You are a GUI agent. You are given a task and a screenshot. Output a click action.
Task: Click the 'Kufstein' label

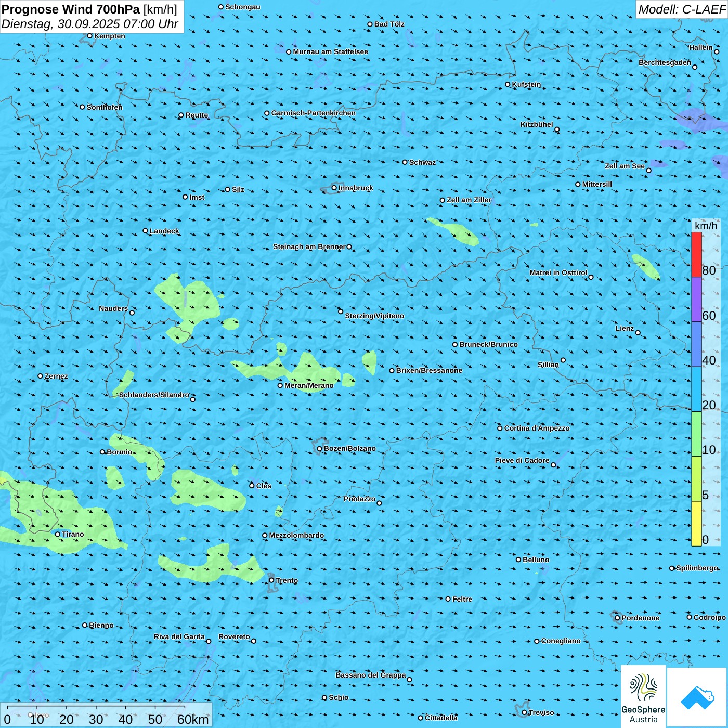(x=526, y=84)
